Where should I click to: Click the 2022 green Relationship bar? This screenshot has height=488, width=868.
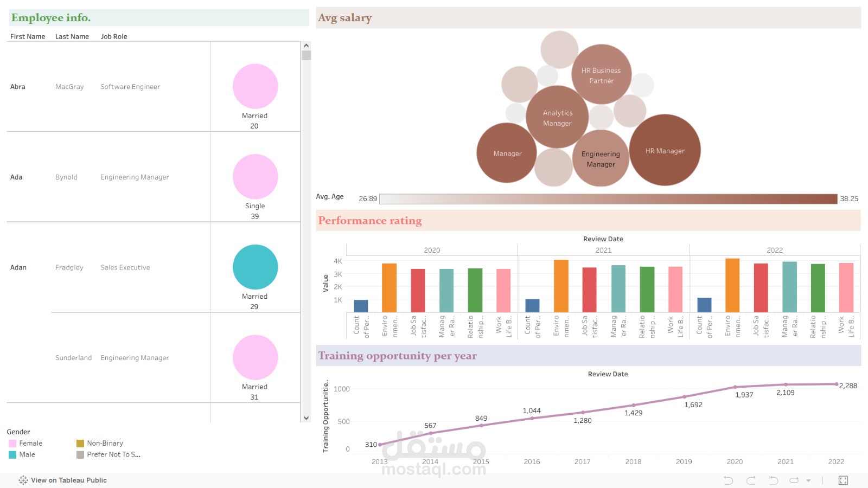pos(818,288)
